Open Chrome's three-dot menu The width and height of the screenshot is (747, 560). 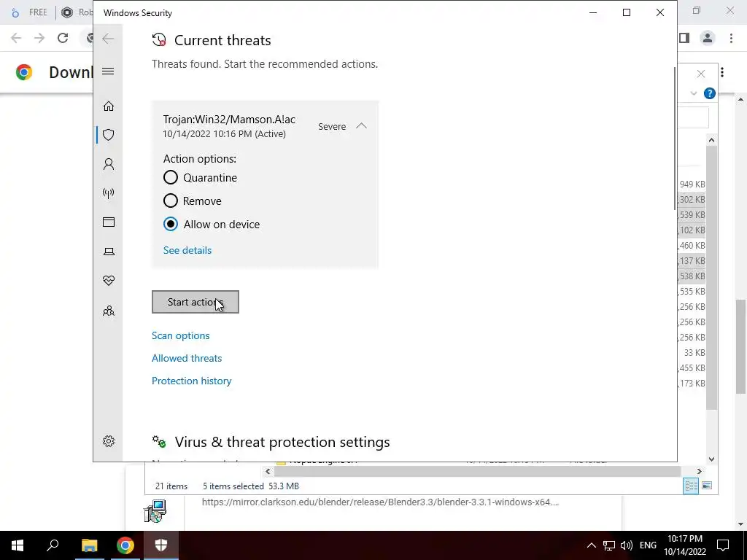pos(731,38)
